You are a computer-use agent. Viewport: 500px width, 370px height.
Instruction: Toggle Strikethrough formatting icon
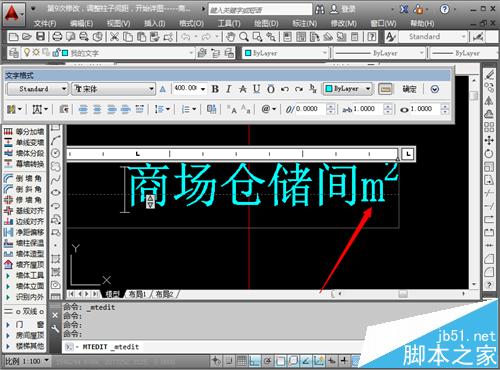(243, 89)
